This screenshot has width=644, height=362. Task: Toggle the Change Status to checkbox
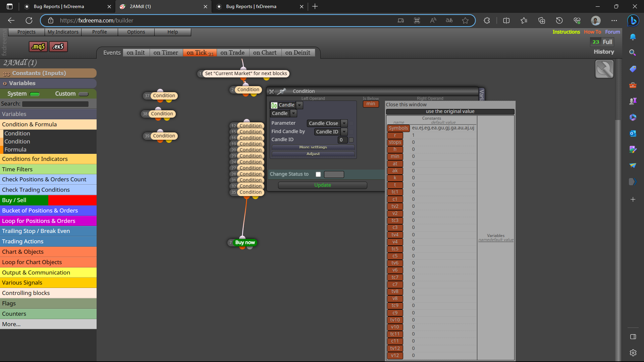point(318,174)
